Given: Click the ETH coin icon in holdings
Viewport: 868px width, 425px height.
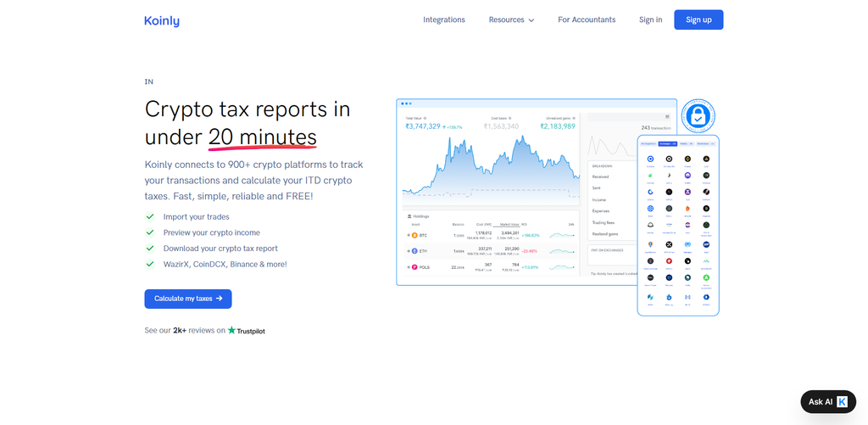Looking at the screenshot, I should pos(415,251).
